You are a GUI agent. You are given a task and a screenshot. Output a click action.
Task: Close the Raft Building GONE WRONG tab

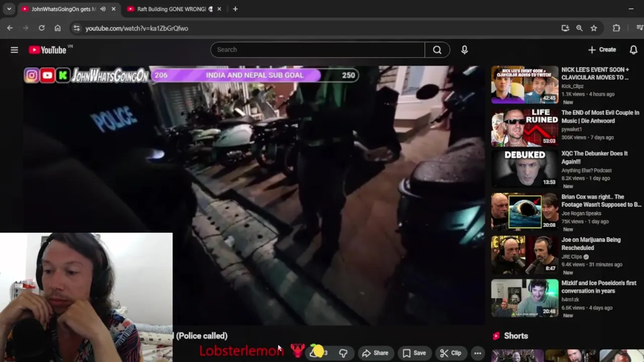219,9
